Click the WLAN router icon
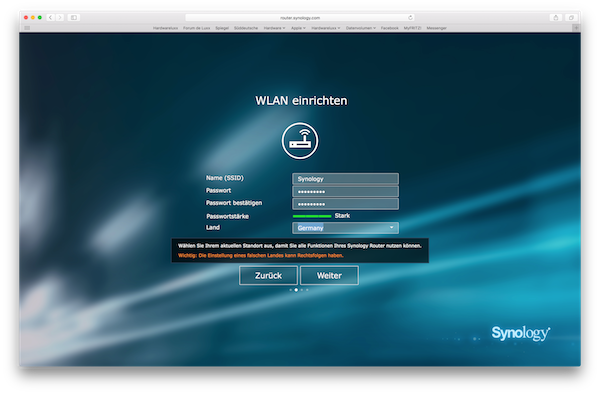600x394 pixels. 300,140
